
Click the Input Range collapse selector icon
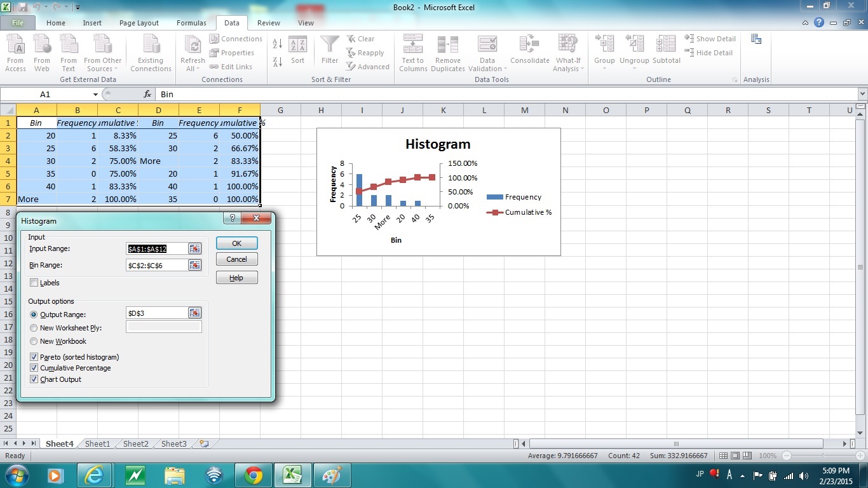pos(194,248)
